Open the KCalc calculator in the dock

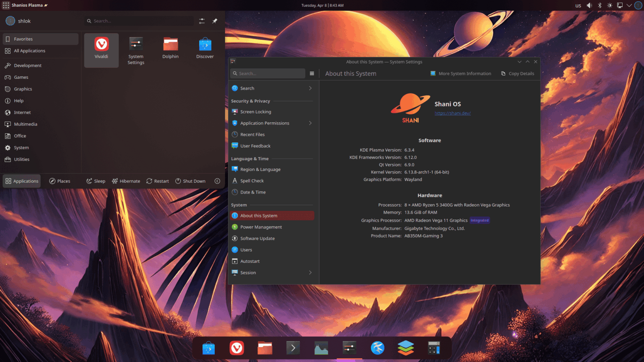point(434,348)
